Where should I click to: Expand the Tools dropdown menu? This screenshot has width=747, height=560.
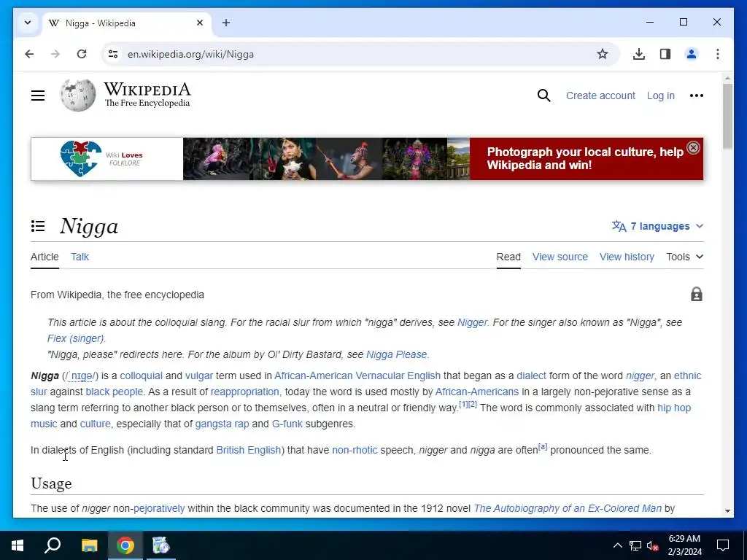pos(684,257)
